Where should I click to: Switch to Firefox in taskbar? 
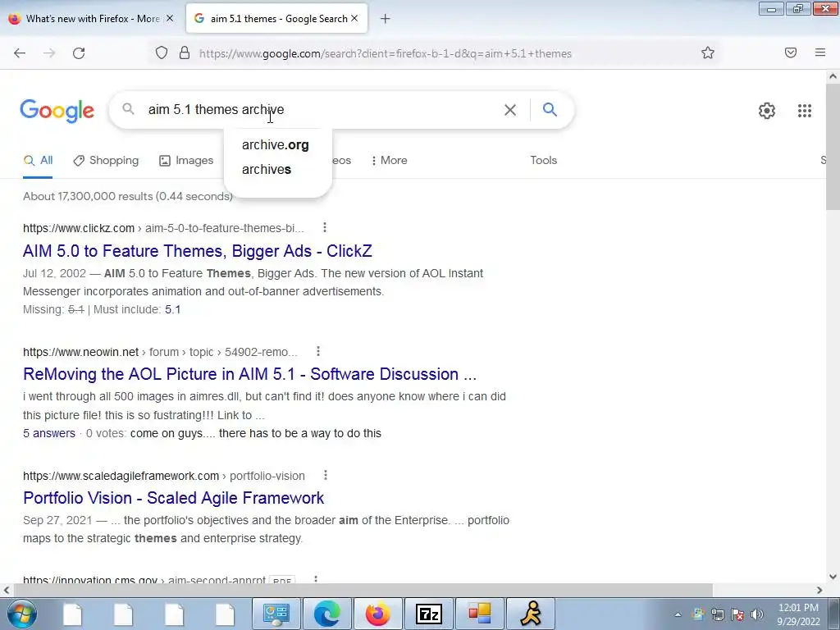coord(377,614)
